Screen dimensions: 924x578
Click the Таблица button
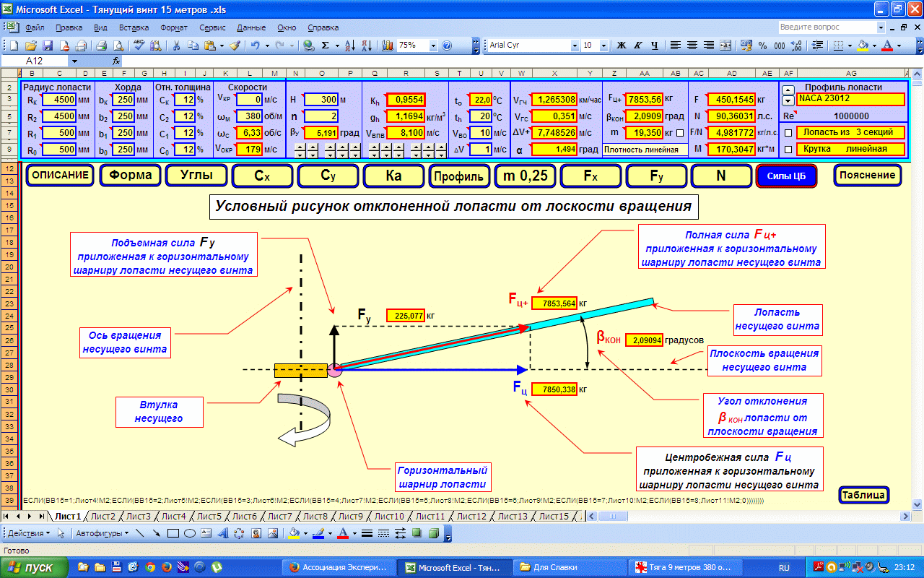[x=863, y=495]
